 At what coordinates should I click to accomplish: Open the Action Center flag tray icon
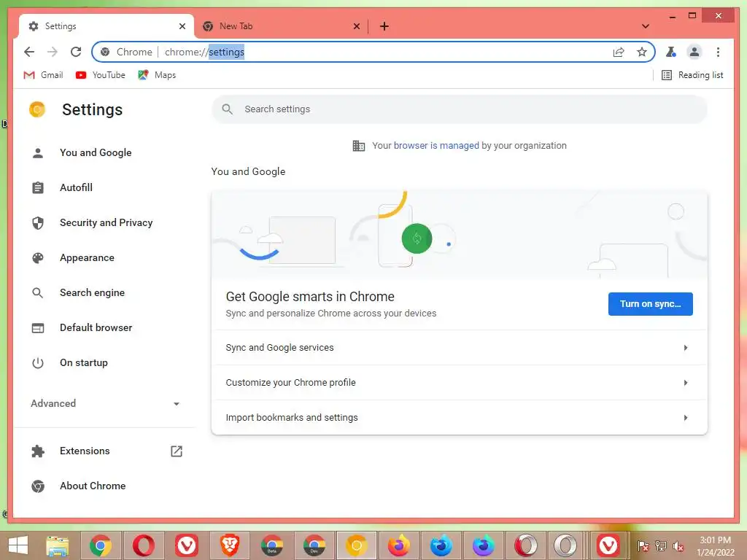643,546
